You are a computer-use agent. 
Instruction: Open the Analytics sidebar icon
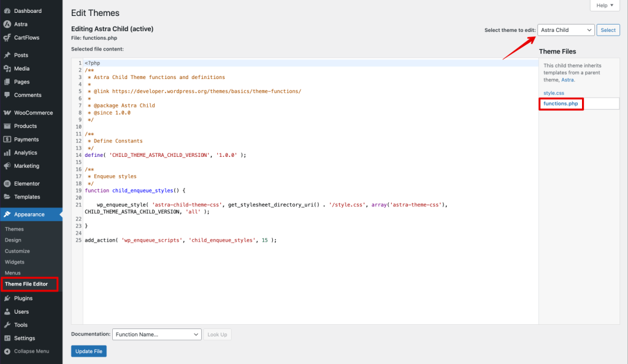[10, 153]
